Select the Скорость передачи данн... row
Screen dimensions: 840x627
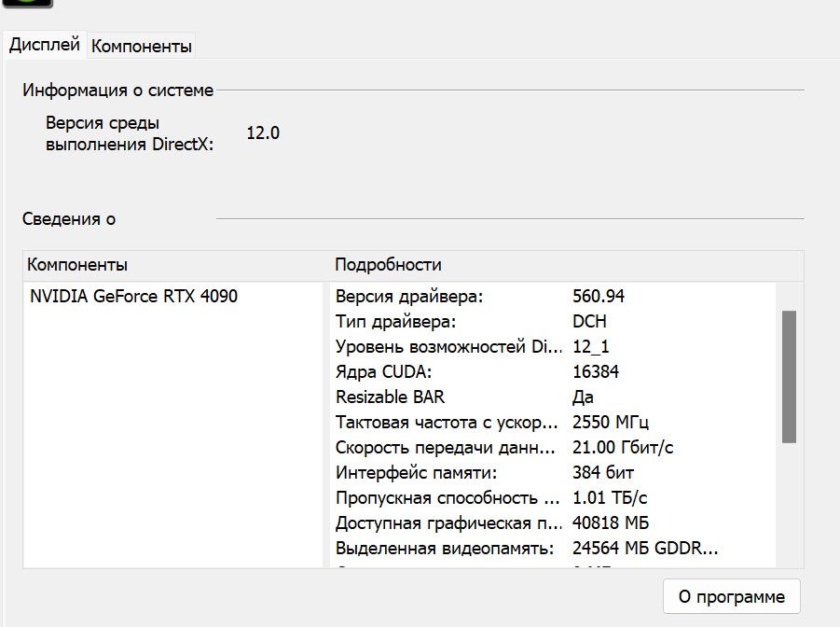[x=446, y=447]
